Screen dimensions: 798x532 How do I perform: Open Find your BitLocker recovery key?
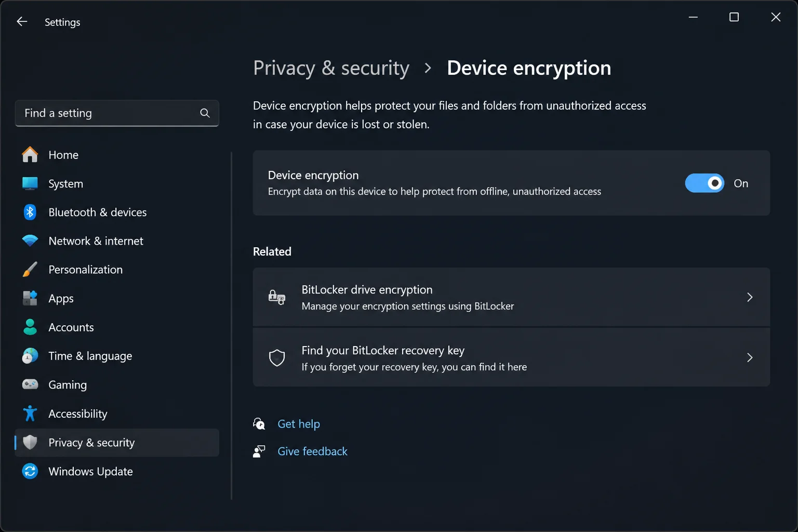(511, 357)
